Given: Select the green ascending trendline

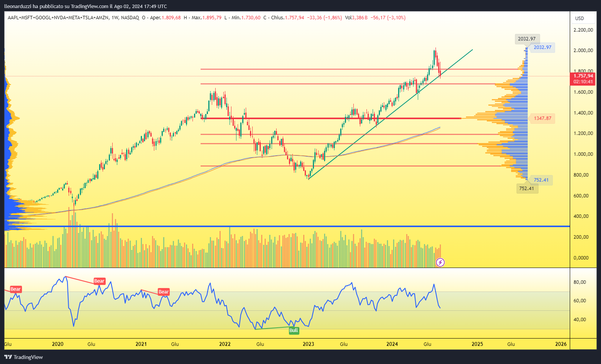Looking at the screenshot, I should (x=390, y=114).
